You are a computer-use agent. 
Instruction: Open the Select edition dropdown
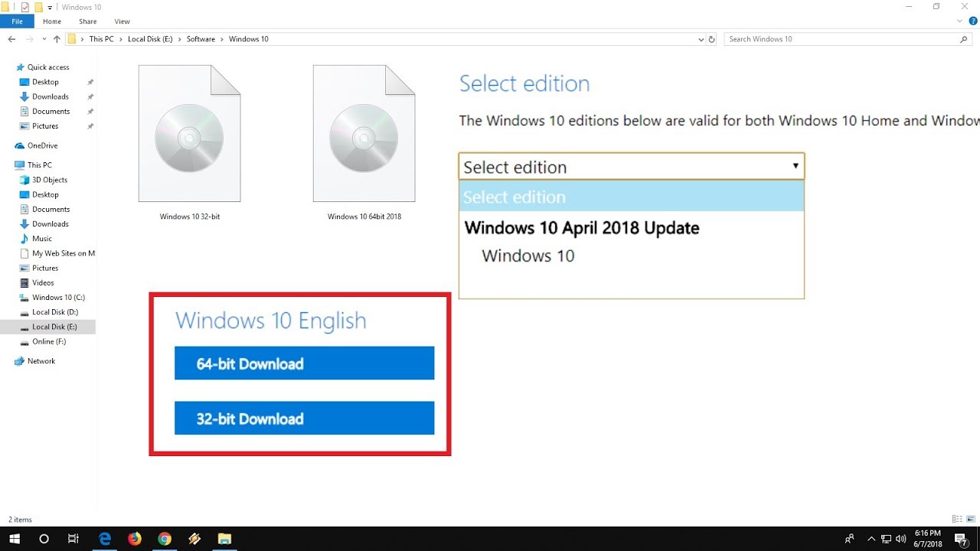(x=632, y=167)
